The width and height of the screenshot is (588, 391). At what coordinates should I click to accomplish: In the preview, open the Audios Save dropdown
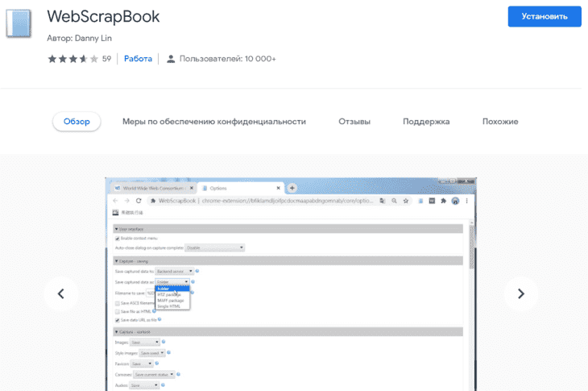point(144,385)
